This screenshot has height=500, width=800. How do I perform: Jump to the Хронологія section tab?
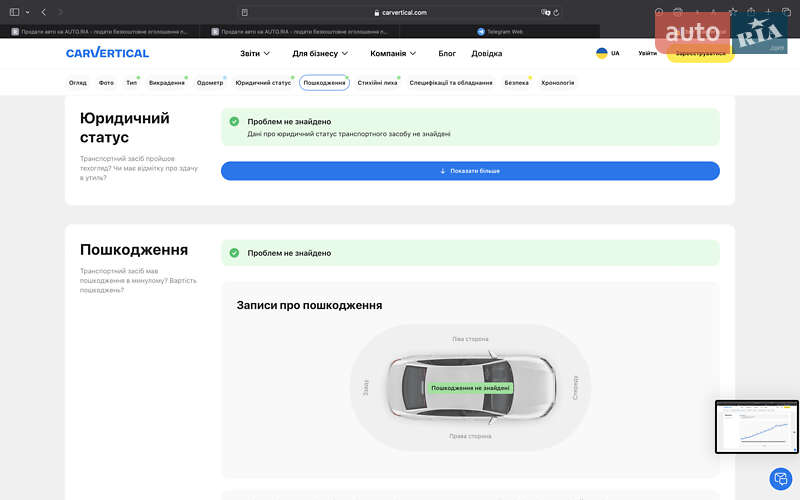tap(557, 83)
